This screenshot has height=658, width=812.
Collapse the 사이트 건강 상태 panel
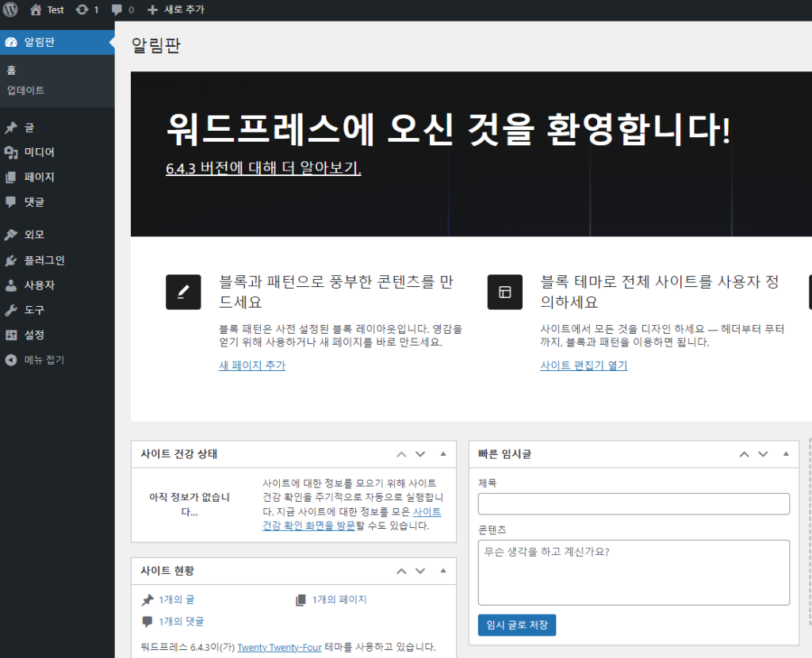443,454
